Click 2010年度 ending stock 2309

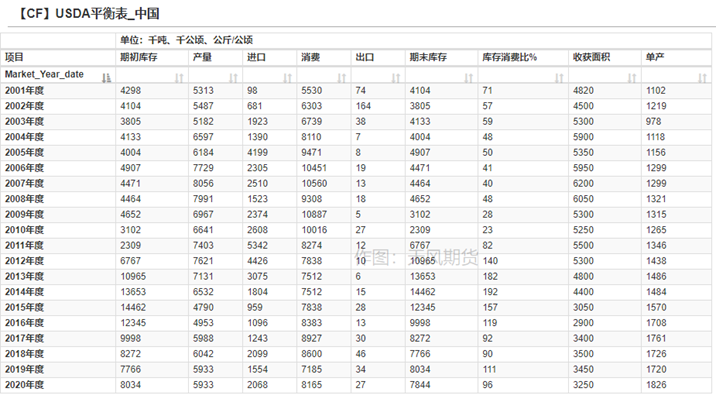[420, 230]
